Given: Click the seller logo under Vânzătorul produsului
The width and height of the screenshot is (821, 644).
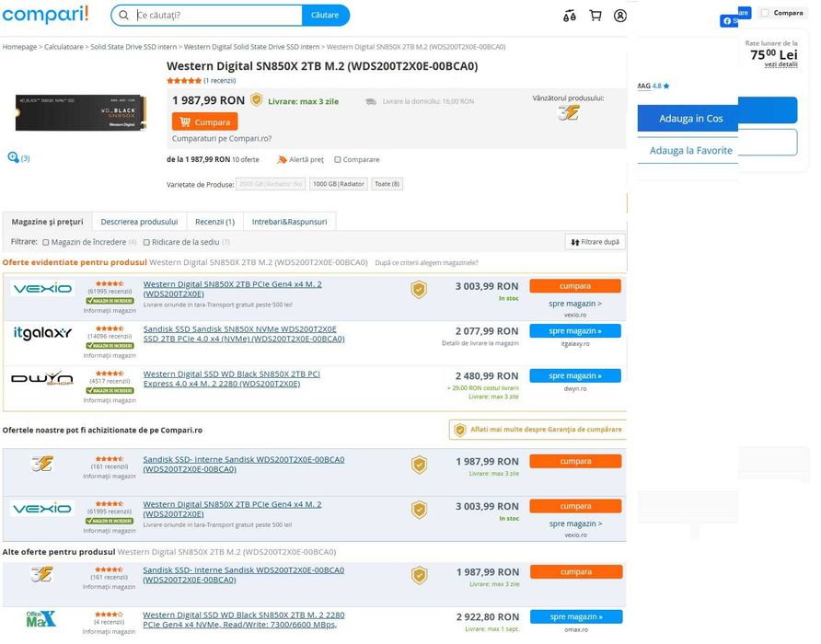Looking at the screenshot, I should tap(568, 112).
